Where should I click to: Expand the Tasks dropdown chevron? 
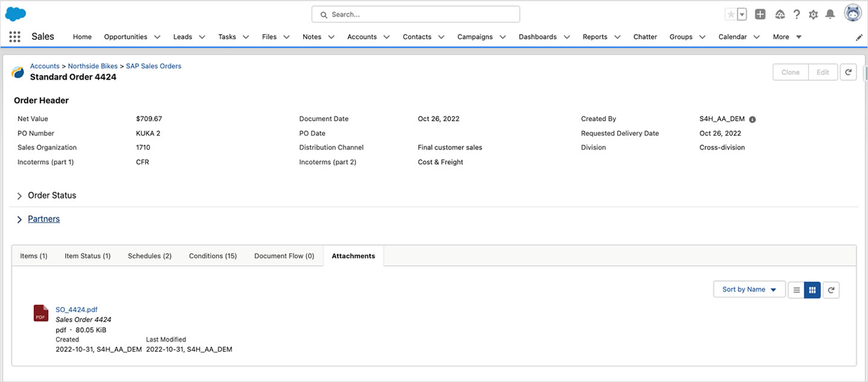tap(246, 37)
